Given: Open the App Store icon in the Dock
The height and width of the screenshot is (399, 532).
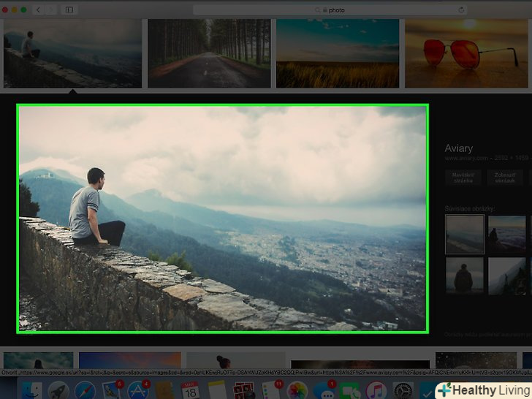Looking at the screenshot, I should tap(137, 390).
